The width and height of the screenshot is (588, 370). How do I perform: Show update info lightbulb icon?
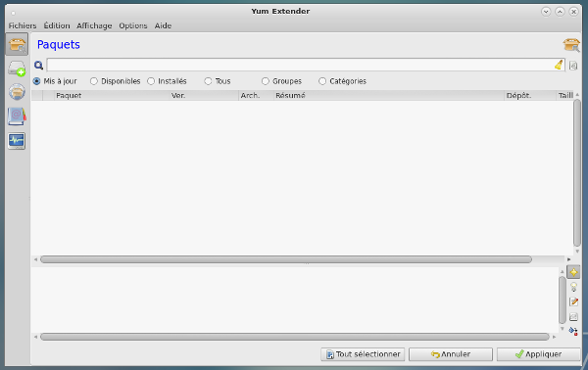(573, 287)
